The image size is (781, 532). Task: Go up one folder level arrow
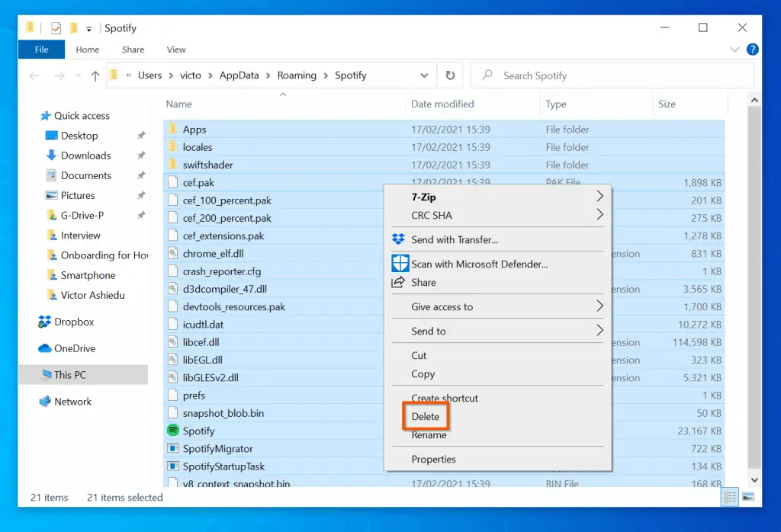pos(95,75)
